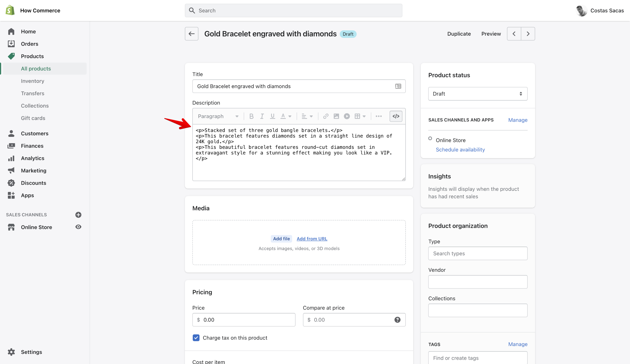Toggle bold formatting in the description editor

click(251, 116)
